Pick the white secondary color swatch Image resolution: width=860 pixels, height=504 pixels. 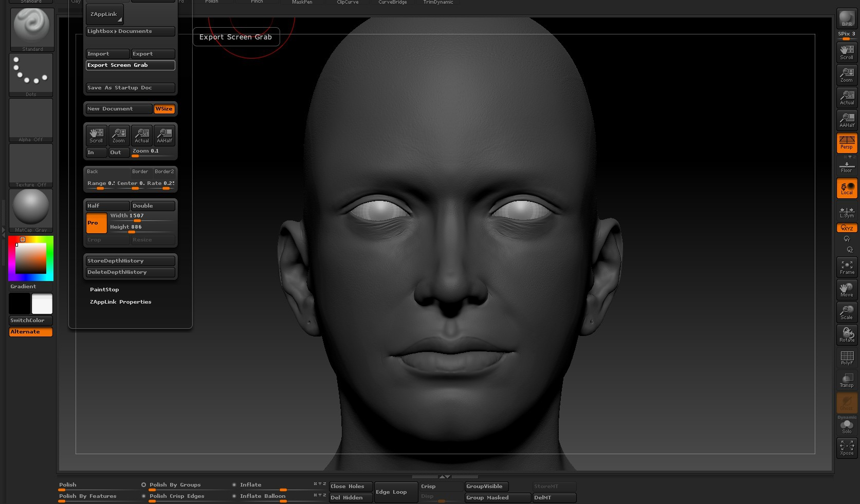pos(42,304)
